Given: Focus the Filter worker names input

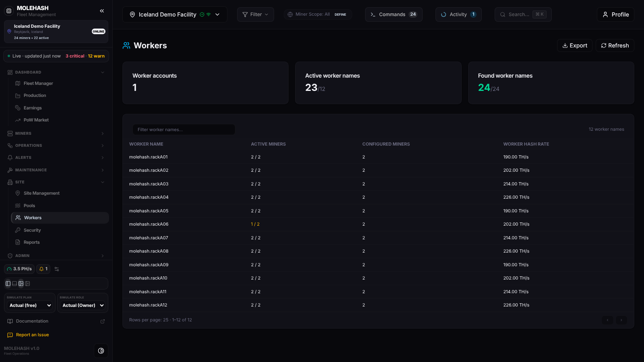Looking at the screenshot, I should [x=184, y=130].
